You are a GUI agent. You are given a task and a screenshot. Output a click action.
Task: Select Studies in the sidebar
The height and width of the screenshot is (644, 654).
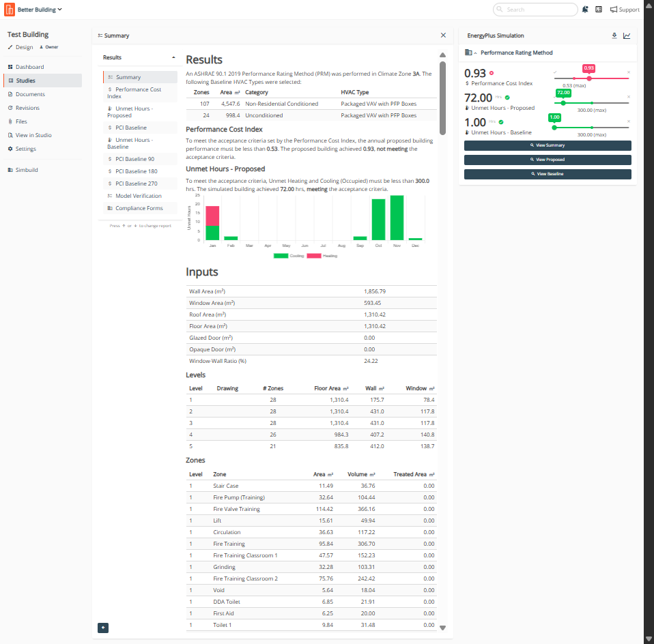(x=42, y=80)
